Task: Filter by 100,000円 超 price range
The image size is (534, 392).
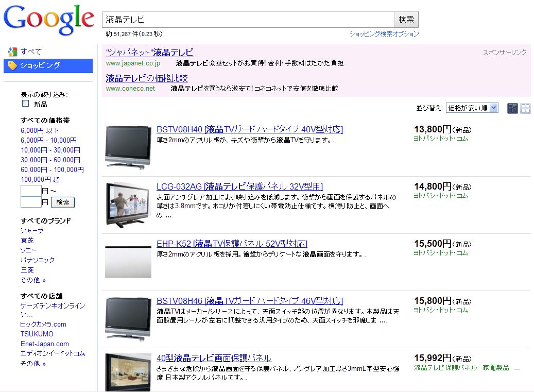Action: [x=40, y=180]
